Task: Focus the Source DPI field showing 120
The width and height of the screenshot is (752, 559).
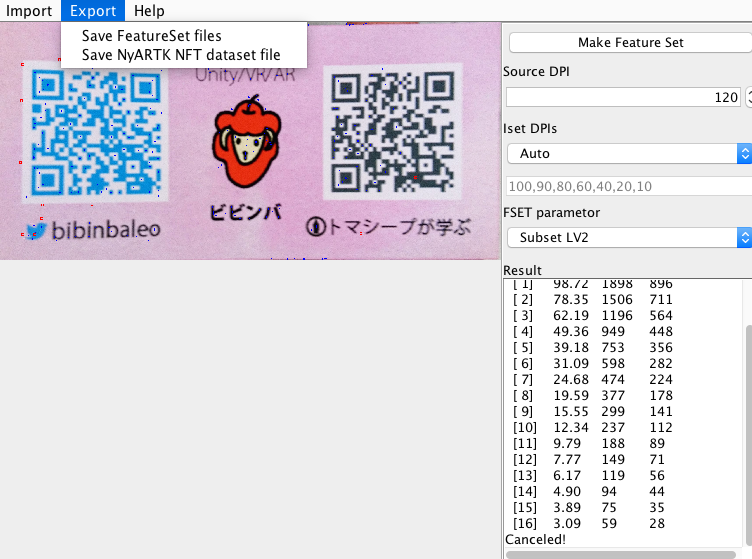Action: click(623, 97)
